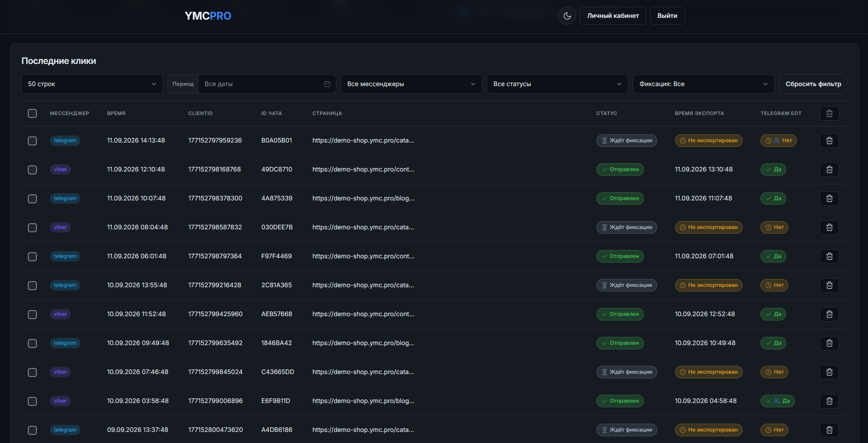Toggle dark mode with the moon icon
The height and width of the screenshot is (443, 868).
pos(567,16)
